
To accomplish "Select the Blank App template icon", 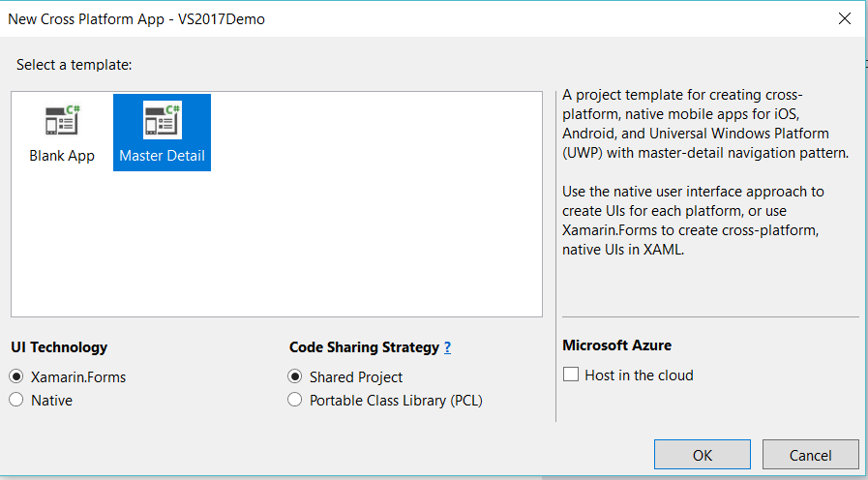I will click(62, 120).
